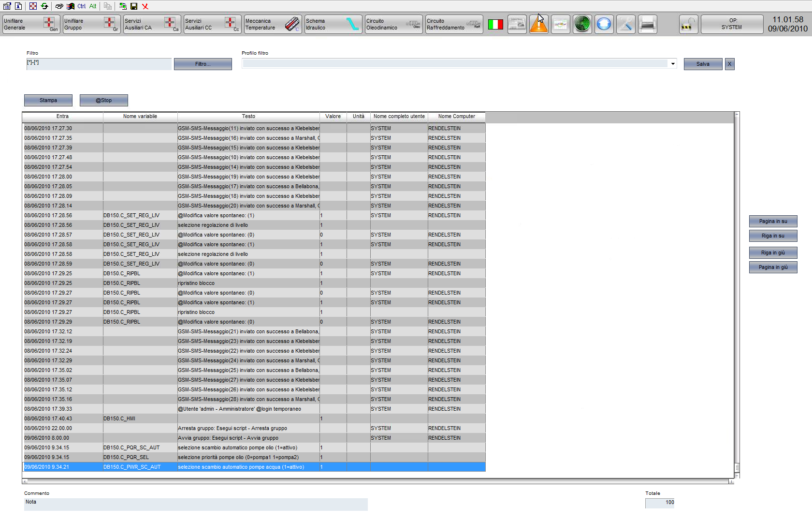
Task: Open Meccanica Temperature thermometer page
Action: pos(273,24)
